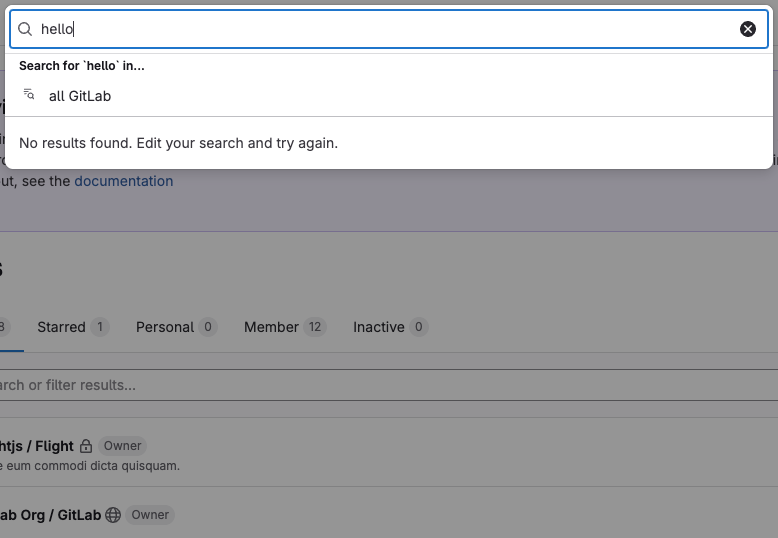Click the Owner badge on GitLab row
Image resolution: width=778 pixels, height=538 pixels.
pos(150,515)
